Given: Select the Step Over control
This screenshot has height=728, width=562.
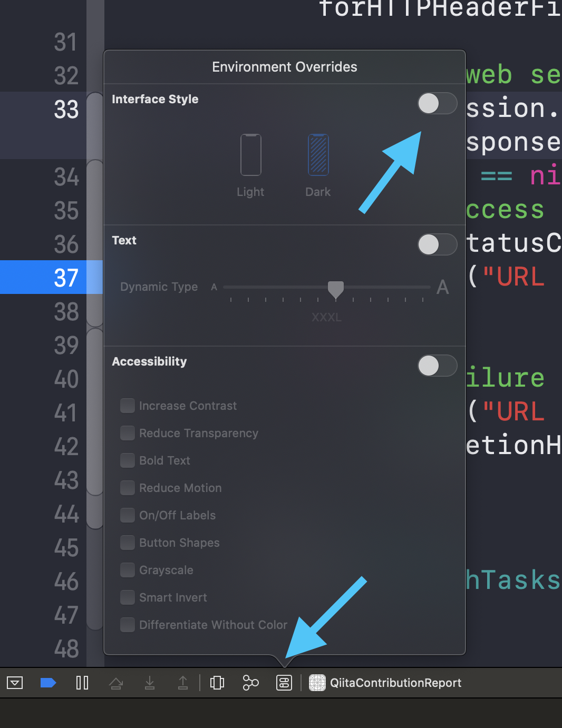Looking at the screenshot, I should point(117,683).
